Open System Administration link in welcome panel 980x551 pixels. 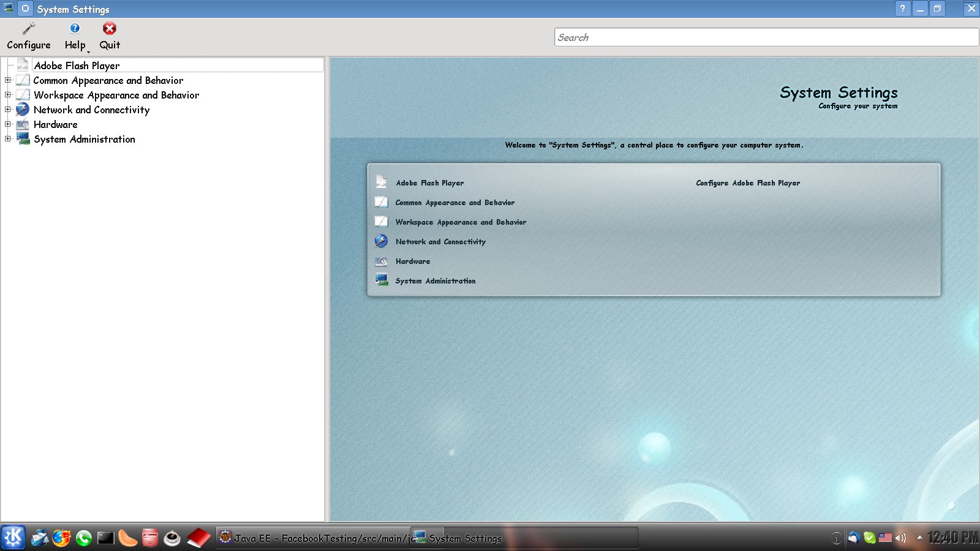(x=435, y=281)
